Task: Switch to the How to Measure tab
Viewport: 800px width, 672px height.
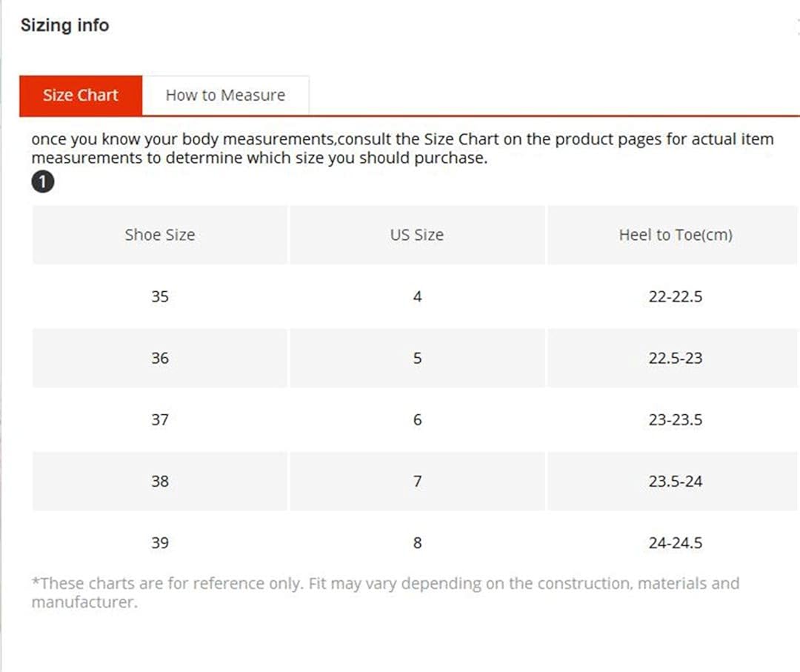Action: coord(225,96)
